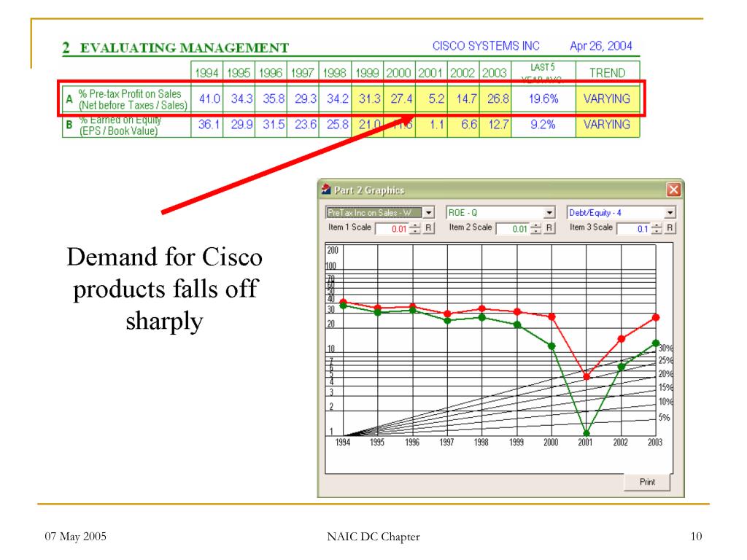Click the 1.1 earned on equity cell for 2001
Image resolution: width=747 pixels, height=560 pixels.
point(432,125)
